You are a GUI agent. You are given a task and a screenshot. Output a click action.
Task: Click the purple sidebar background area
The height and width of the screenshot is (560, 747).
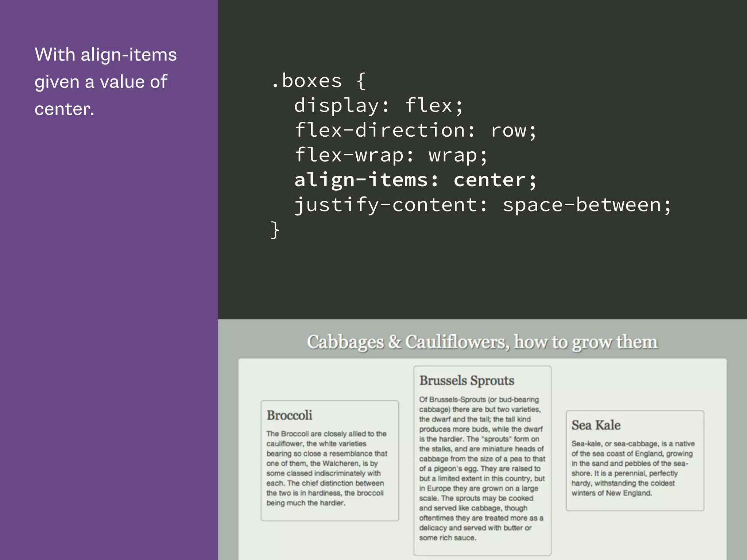(109, 328)
